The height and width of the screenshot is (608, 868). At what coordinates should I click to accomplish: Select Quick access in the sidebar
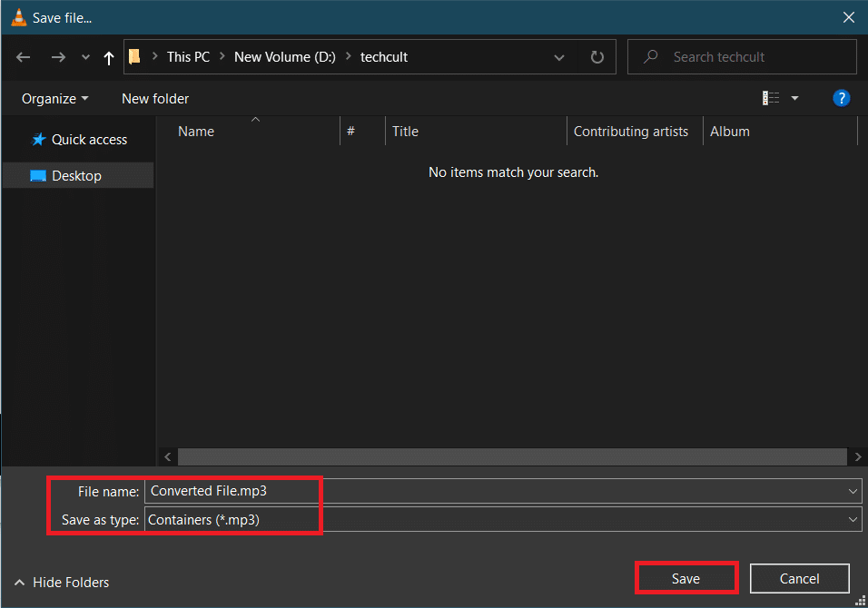point(79,140)
